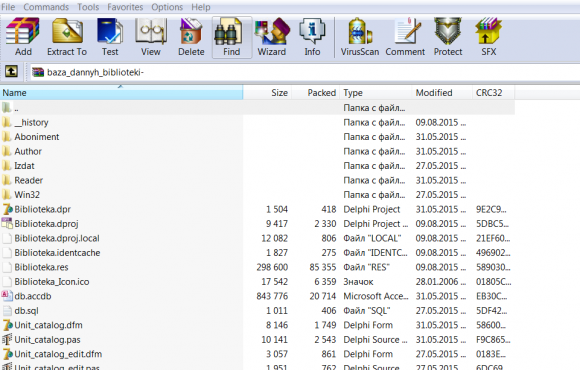Open the Find binoculars tool
Screen dimensions: 580x370
(232, 37)
